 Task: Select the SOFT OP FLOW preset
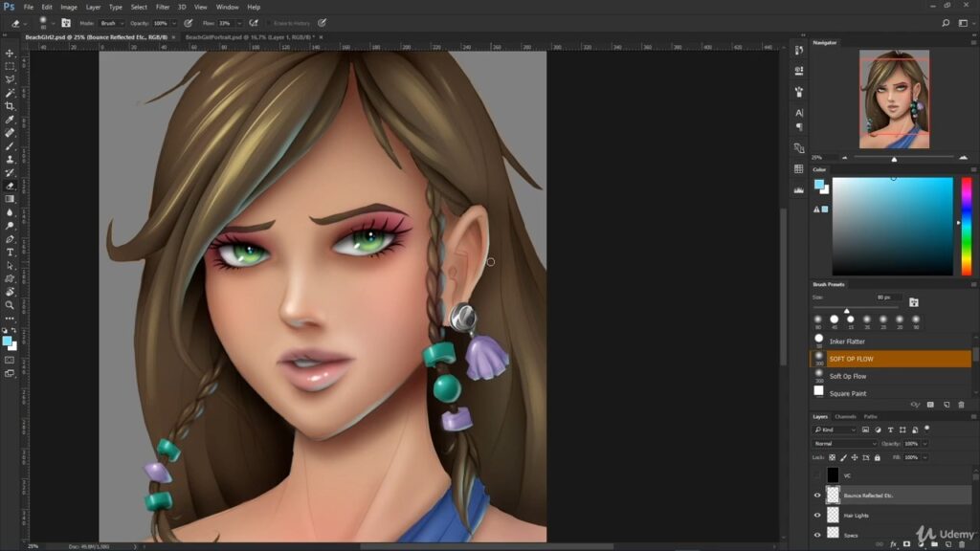[x=891, y=359]
